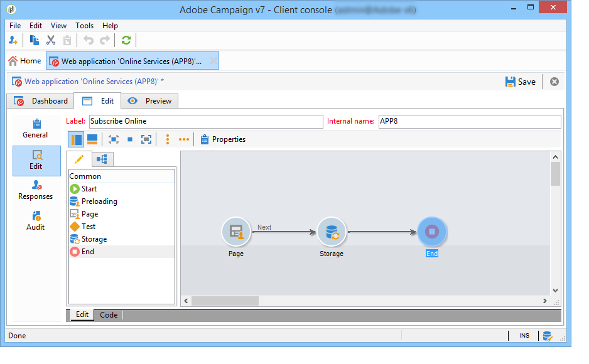Click the horizontal orange dots alignment icon
This screenshot has height=364, width=589.
(184, 139)
